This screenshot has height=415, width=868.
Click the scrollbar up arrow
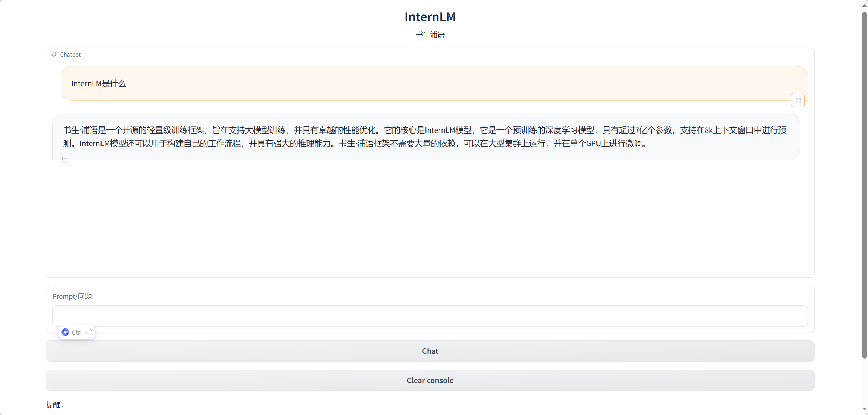pos(864,6)
